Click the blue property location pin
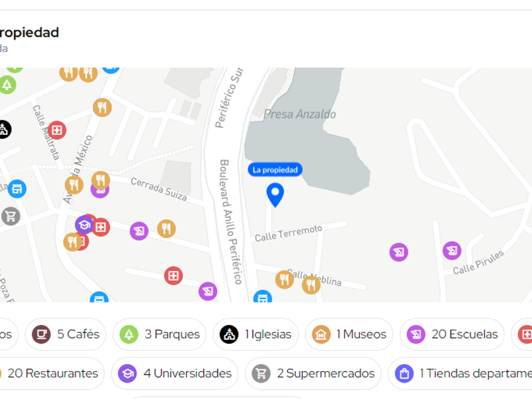Screen dimensions: 532x399 275,194
